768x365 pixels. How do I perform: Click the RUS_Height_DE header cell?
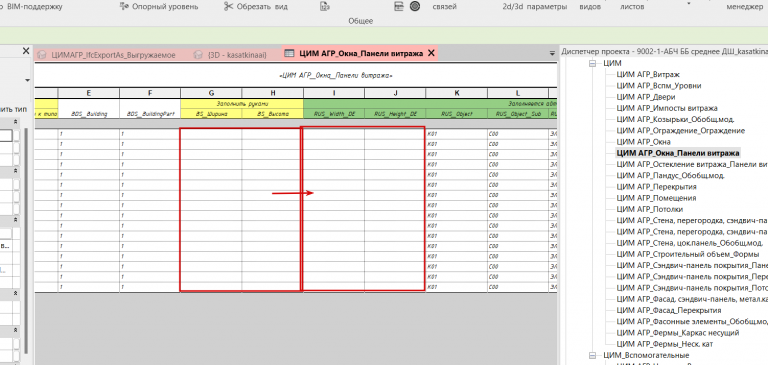pyautogui.click(x=395, y=114)
